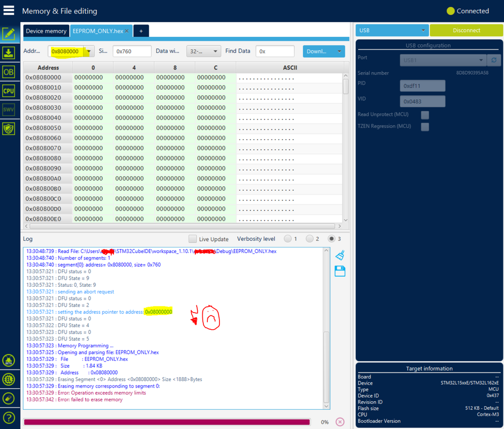Refresh the USB port list
The height and width of the screenshot is (429, 504).
click(x=494, y=60)
